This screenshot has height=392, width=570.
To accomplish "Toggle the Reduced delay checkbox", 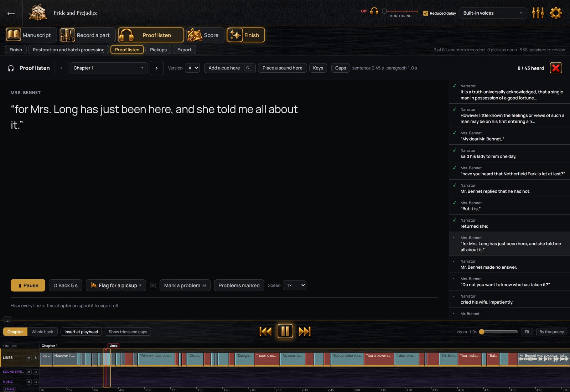I will click(425, 13).
